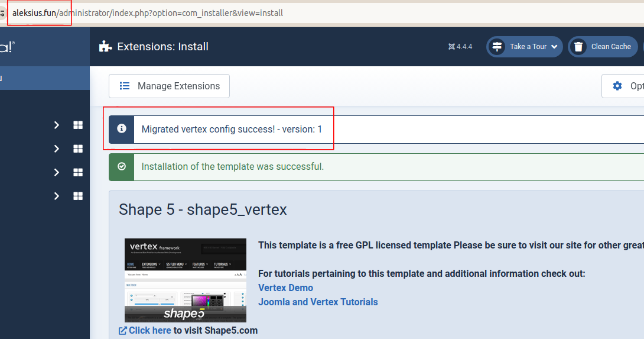
Task: Select the highlighted active sidebar menu item
Action: pyautogui.click(x=44, y=78)
